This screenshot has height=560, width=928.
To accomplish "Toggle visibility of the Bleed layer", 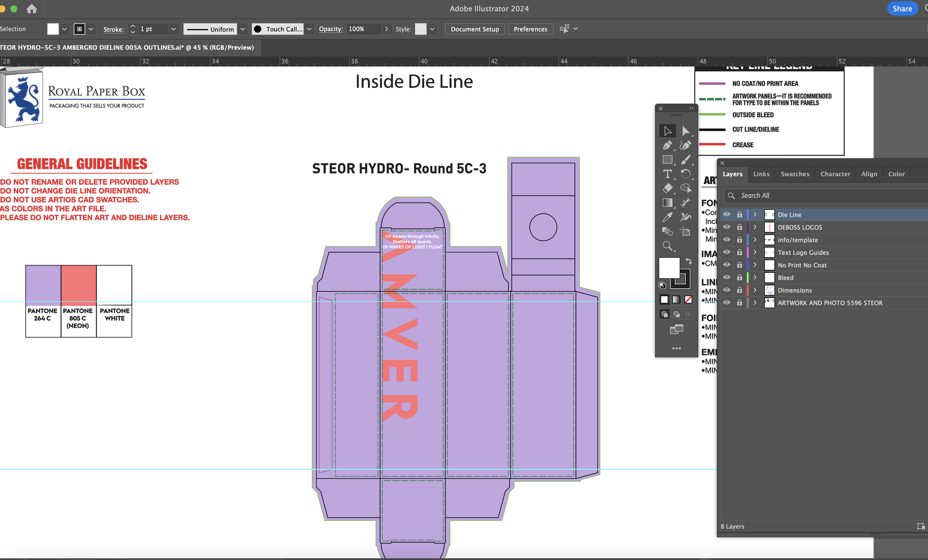I will coord(727,278).
